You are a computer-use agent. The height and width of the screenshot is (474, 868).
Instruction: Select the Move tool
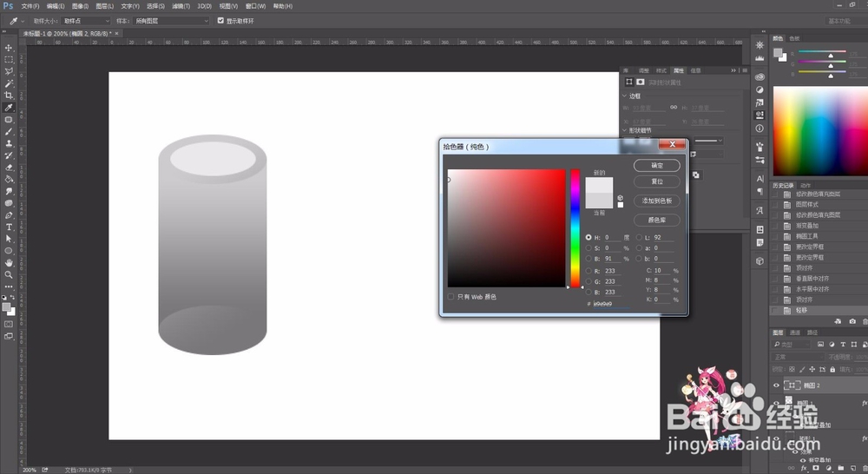coord(9,48)
